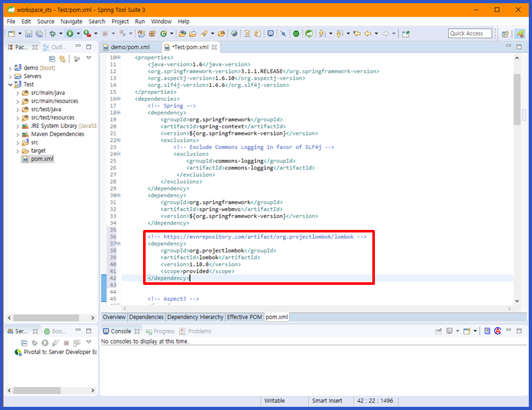Click the green Spring leaf toolbar icon
The height and width of the screenshot is (410, 532).
308,34
